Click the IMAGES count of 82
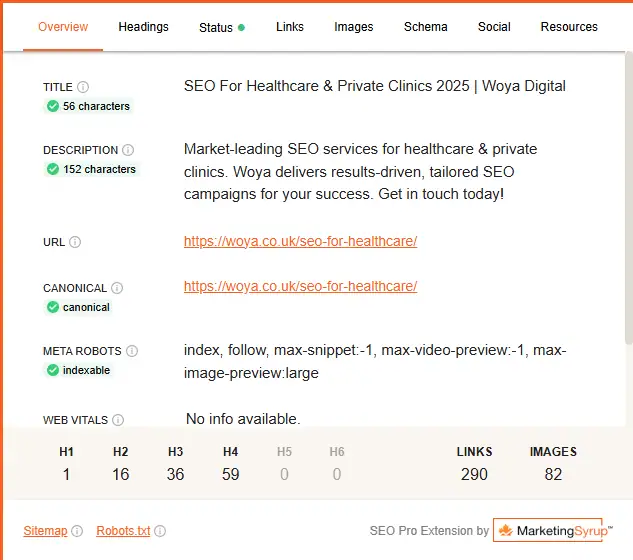633x560 pixels. point(553,474)
